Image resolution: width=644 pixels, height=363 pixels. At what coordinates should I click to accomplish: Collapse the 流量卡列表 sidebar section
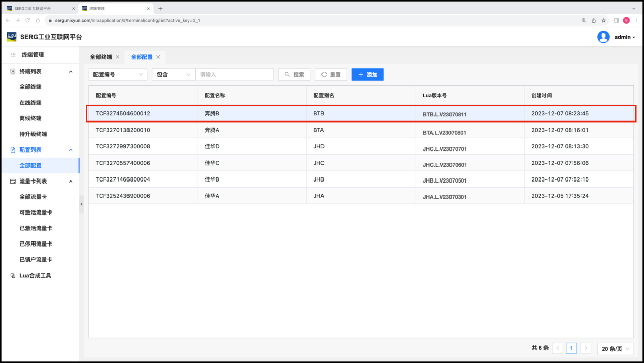pyautogui.click(x=71, y=181)
